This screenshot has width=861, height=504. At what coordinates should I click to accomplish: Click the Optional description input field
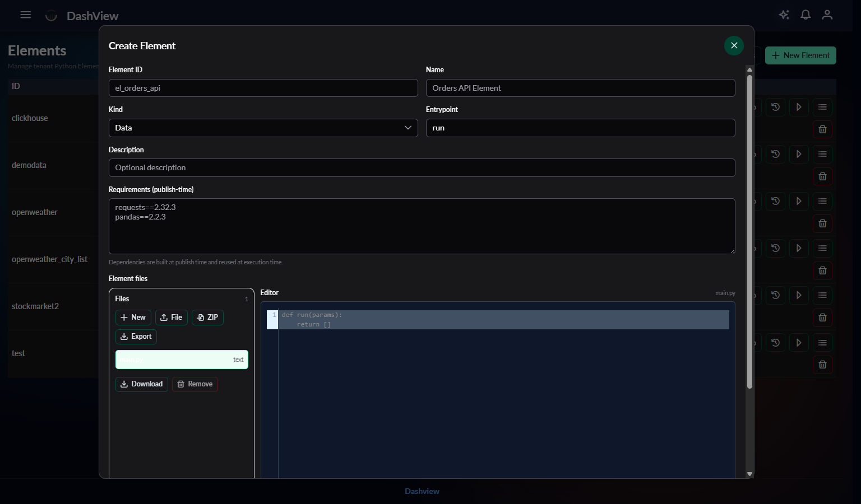pyautogui.click(x=422, y=167)
